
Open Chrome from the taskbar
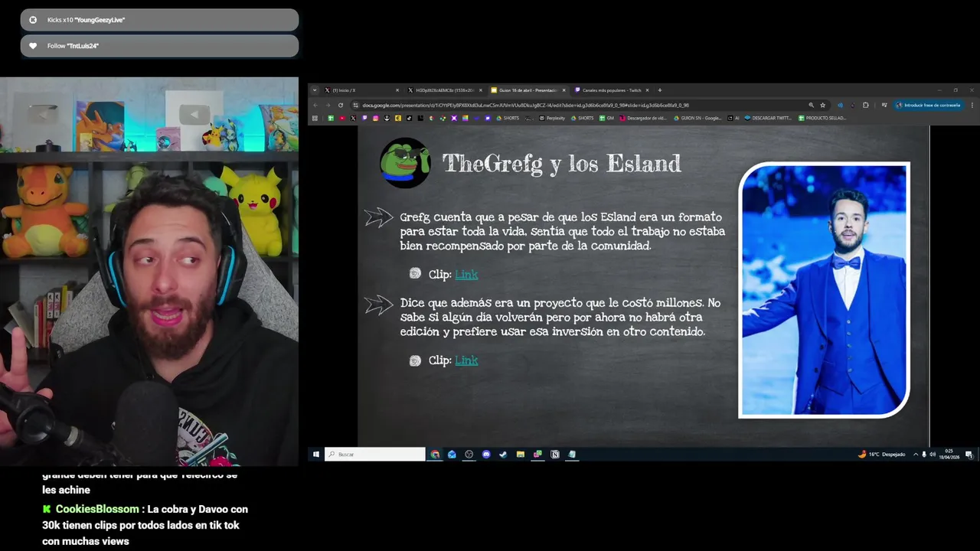(x=435, y=455)
